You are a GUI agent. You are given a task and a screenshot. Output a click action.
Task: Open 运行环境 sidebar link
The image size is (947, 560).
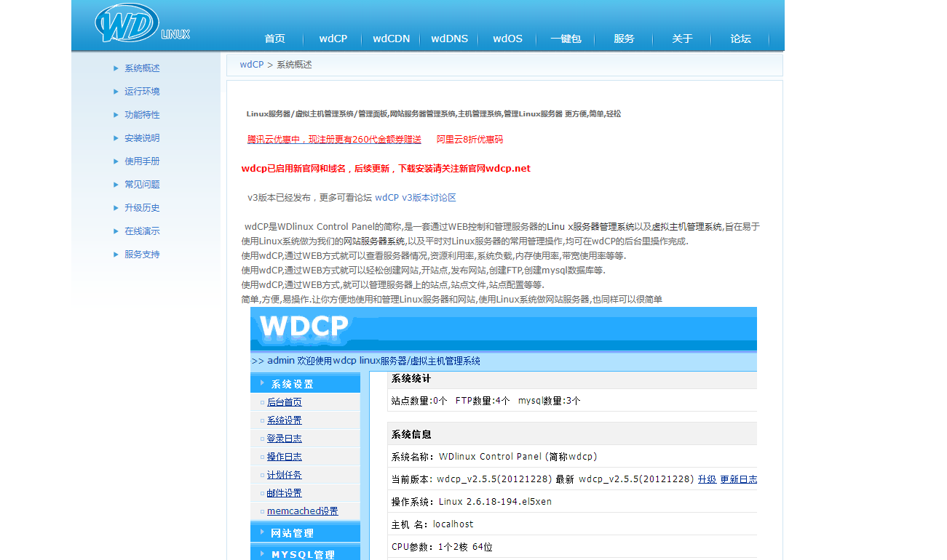point(142,92)
